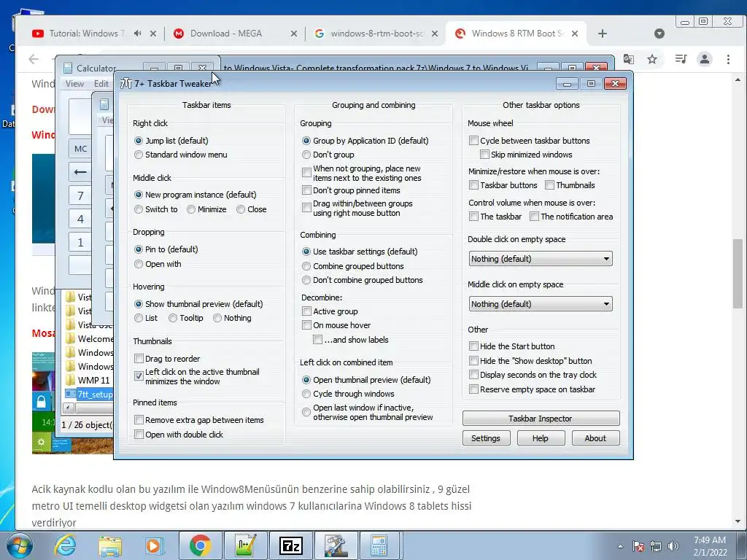Enable Display seconds on tray clock

click(473, 375)
